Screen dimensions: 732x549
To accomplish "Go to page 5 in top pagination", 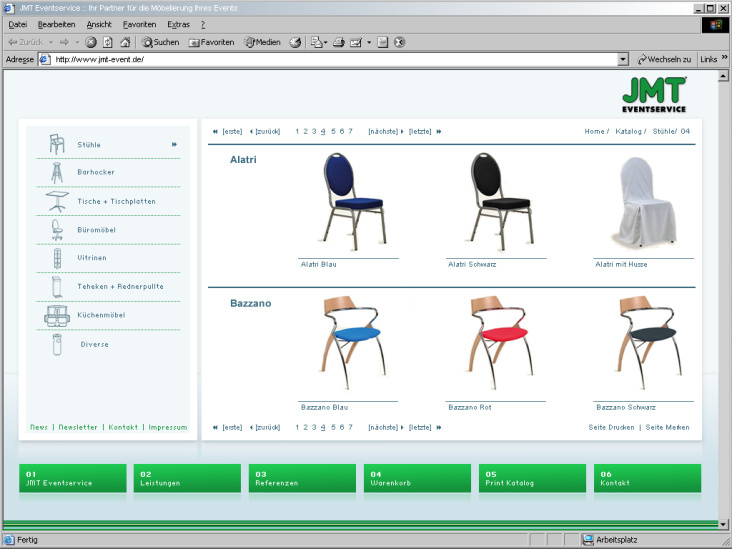I will 332,131.
